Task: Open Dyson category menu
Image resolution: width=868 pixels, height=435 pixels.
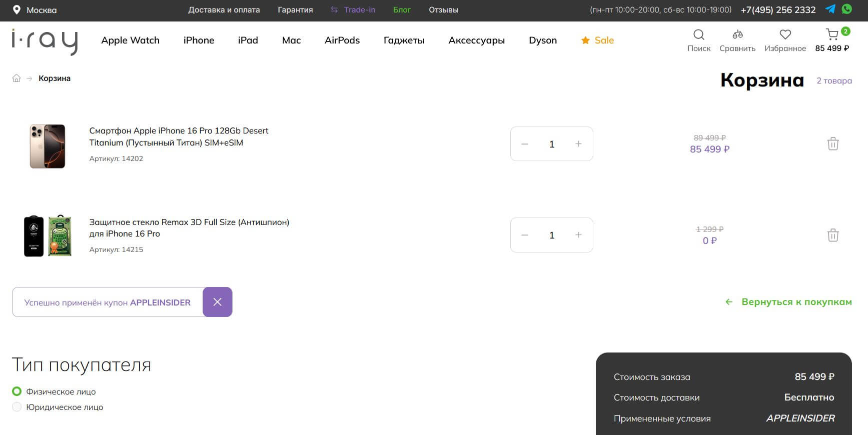Action: [x=543, y=40]
